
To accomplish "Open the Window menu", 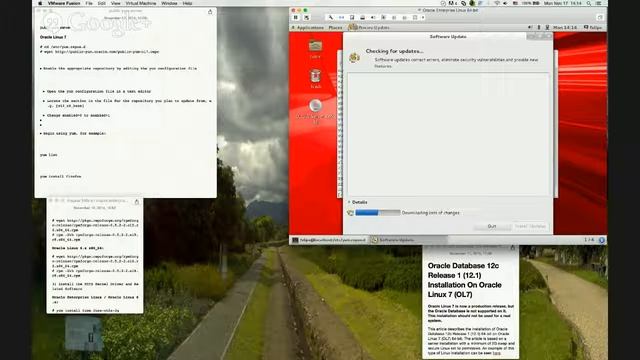I will 169,3.
